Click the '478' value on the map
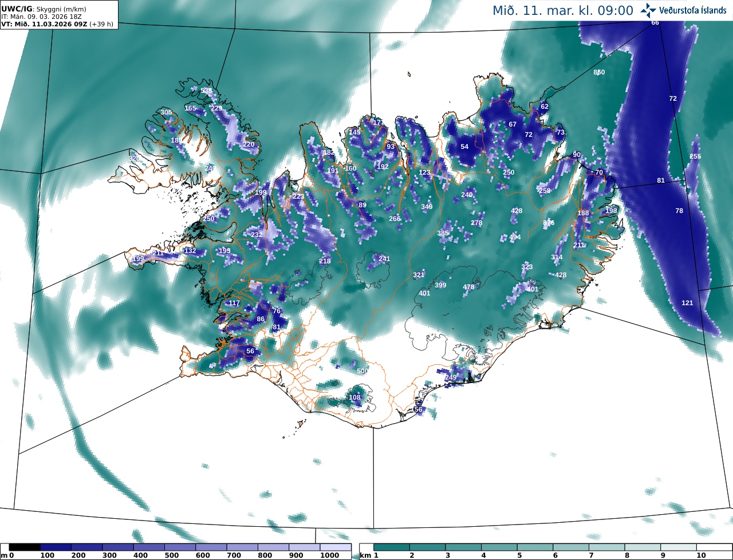 coord(468,287)
